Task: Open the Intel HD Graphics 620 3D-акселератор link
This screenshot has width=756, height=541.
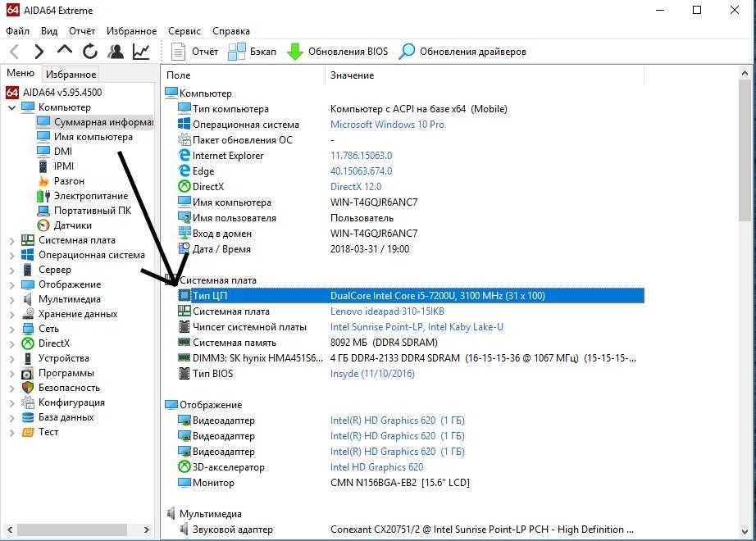Action: 376,467
